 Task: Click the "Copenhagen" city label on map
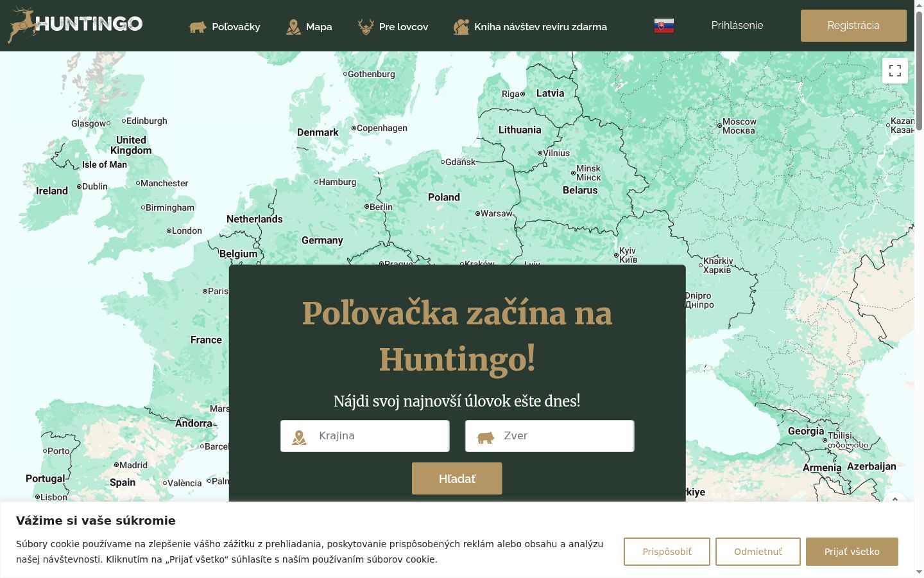tap(382, 128)
